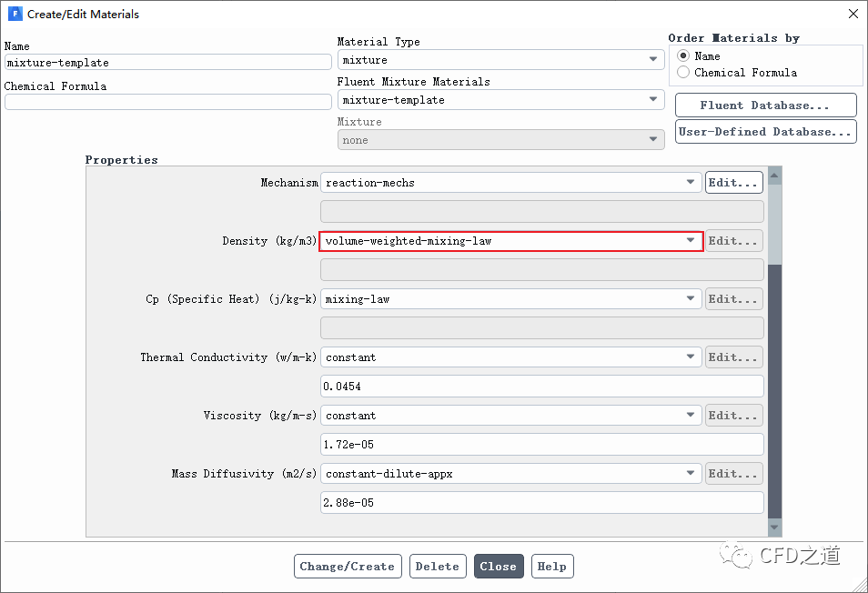Viewport: 868px width, 593px height.
Task: Expand the Cp Specific Heat dropdown
Action: click(510, 299)
